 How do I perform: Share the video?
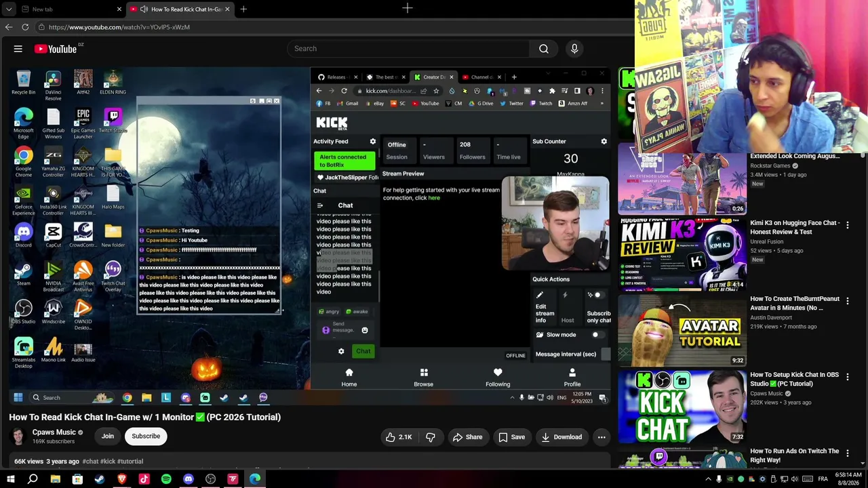467,437
